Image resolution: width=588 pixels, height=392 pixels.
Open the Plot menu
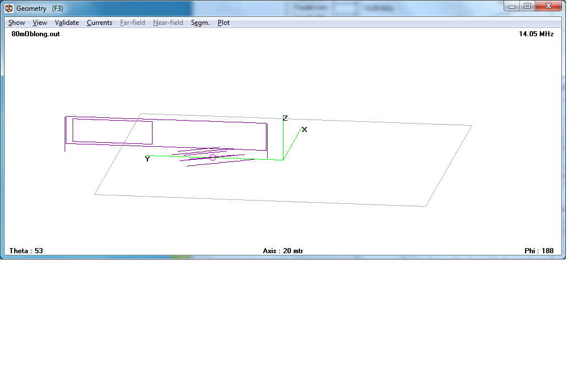click(x=223, y=23)
